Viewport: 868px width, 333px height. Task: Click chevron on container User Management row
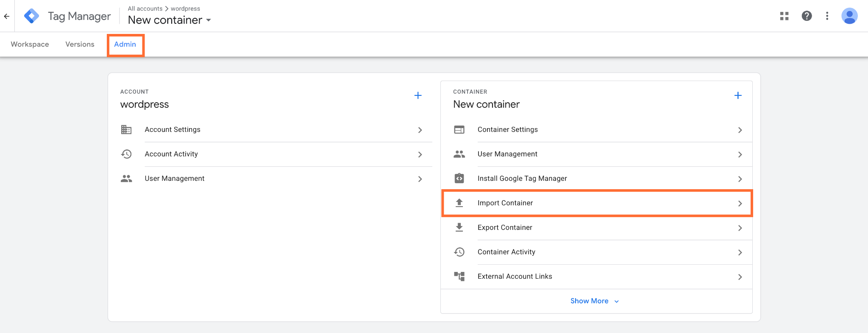point(740,154)
